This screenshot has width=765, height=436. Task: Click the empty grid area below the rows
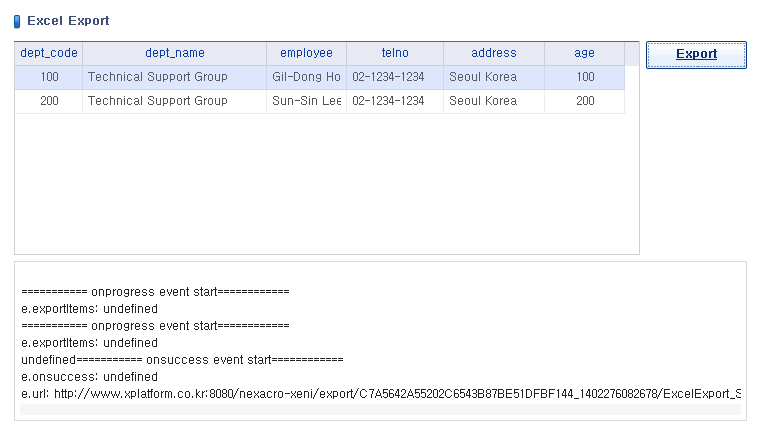click(x=327, y=183)
